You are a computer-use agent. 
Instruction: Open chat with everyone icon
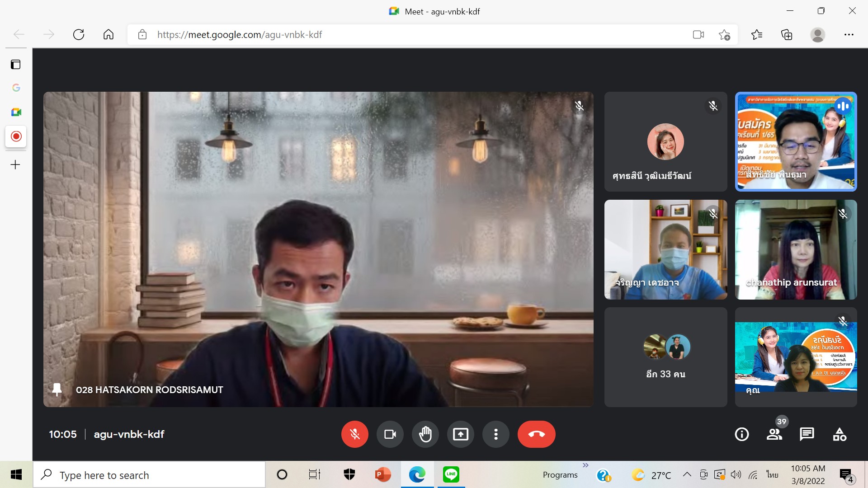click(807, 434)
